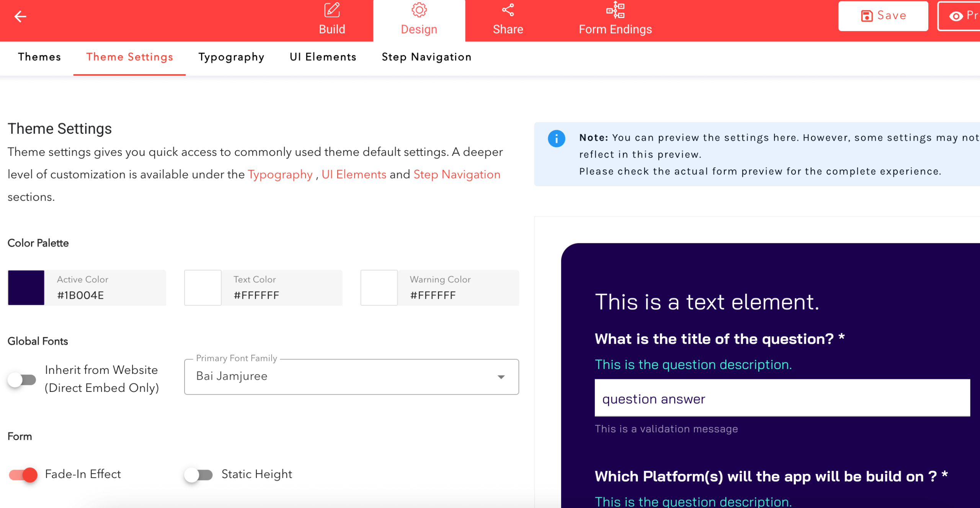Open the UI Elements tab
This screenshot has height=508, width=980.
(x=323, y=57)
